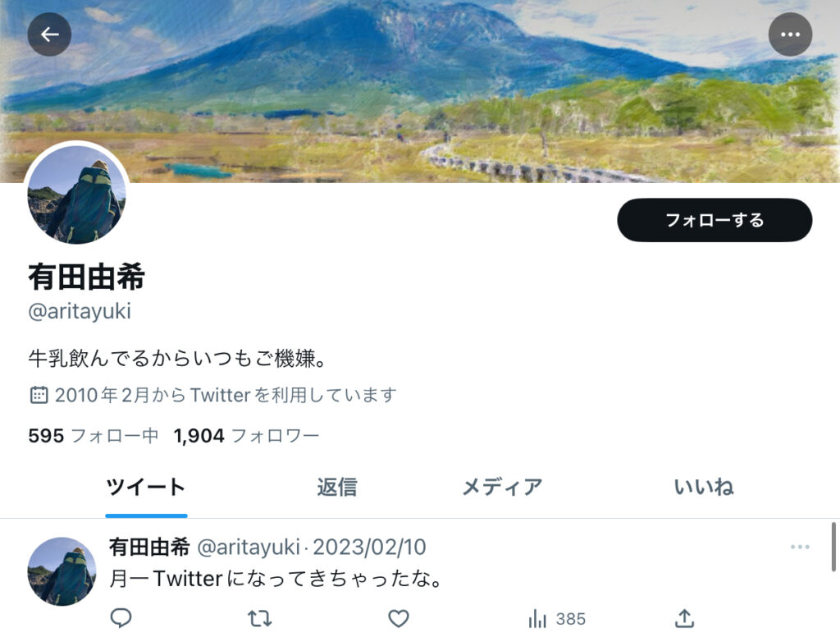View the large profile avatar picture
The height and width of the screenshot is (637, 840).
(76, 194)
